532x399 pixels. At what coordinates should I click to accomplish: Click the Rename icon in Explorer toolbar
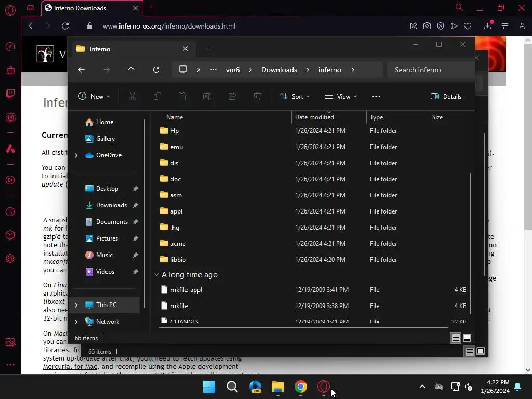pos(207,96)
